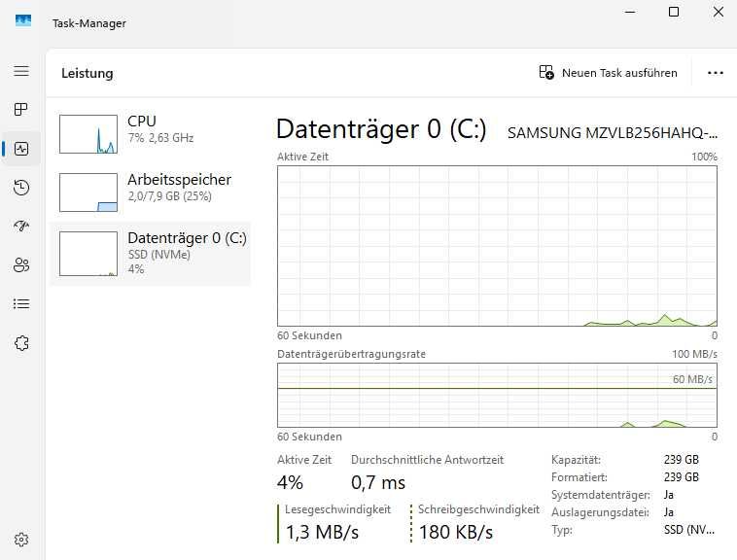Maximize the Task-Manager window

674,12
